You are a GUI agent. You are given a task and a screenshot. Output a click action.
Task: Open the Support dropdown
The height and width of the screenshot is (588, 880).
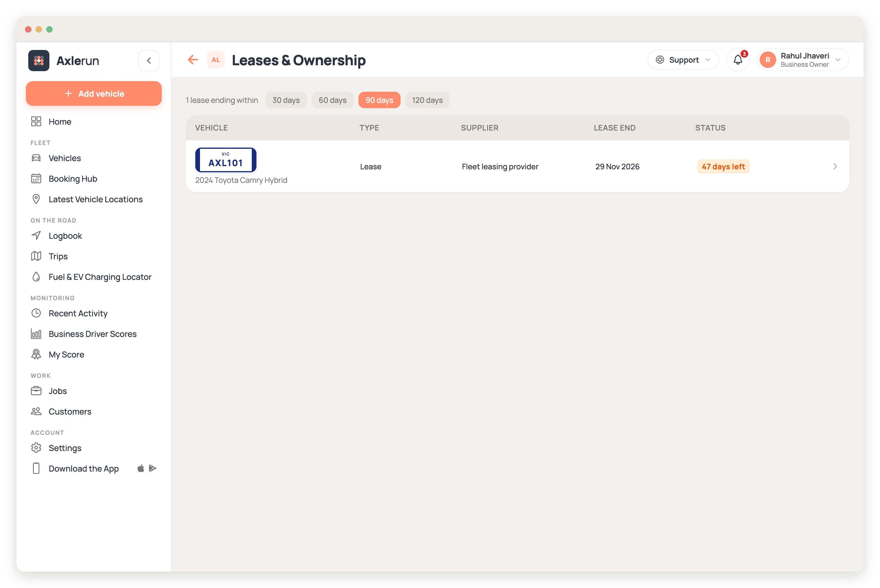(x=683, y=60)
